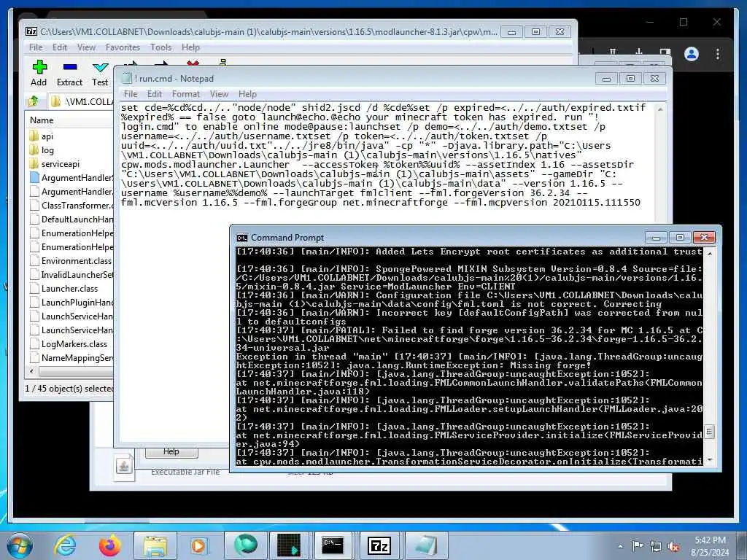Click the Executable Jar File label

tap(185, 472)
